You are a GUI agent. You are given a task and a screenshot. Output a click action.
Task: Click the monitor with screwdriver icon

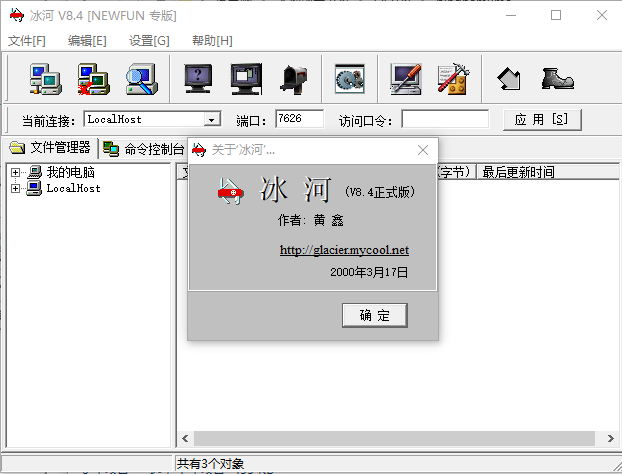point(406,79)
